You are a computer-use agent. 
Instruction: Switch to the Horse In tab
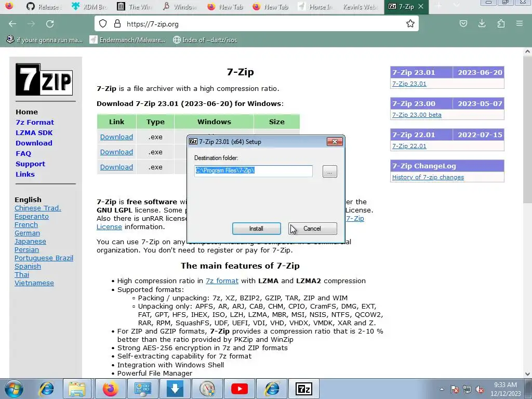click(x=315, y=6)
